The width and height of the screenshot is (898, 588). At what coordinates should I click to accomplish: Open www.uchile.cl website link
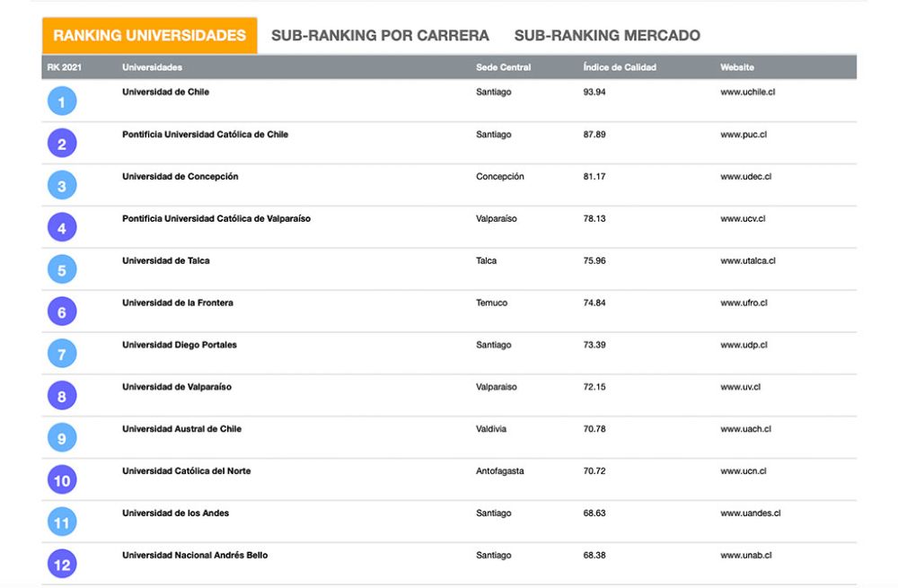(747, 92)
